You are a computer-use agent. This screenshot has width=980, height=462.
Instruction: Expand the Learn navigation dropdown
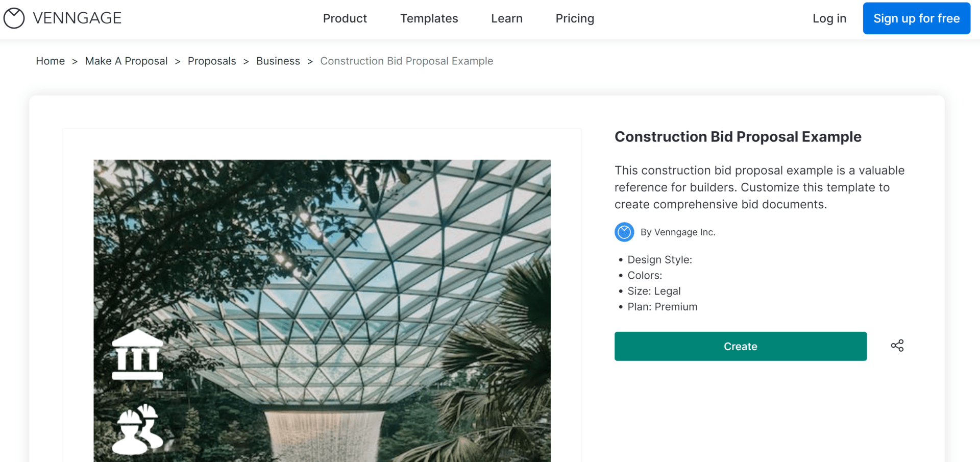point(506,18)
